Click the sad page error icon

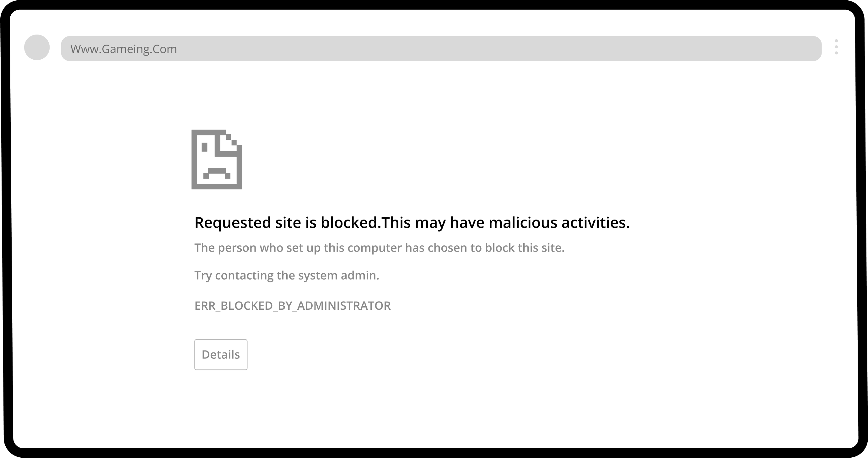tap(217, 160)
